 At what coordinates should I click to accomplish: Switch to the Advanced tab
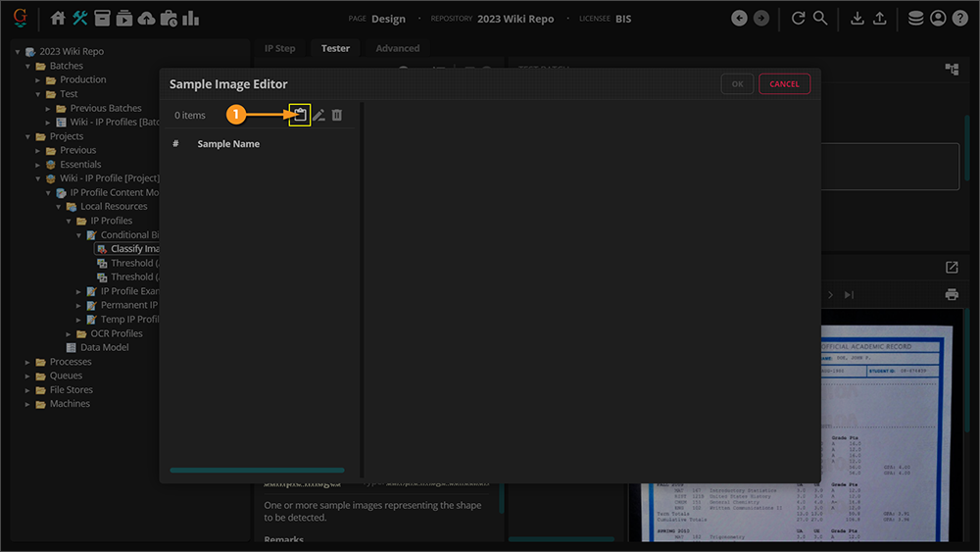click(397, 48)
